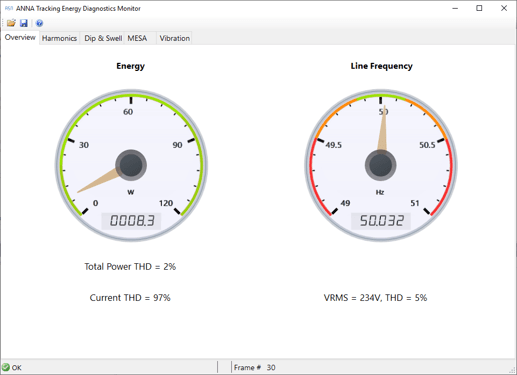Select the Overview tab
Image resolution: width=517 pixels, height=375 pixels.
pos(20,37)
